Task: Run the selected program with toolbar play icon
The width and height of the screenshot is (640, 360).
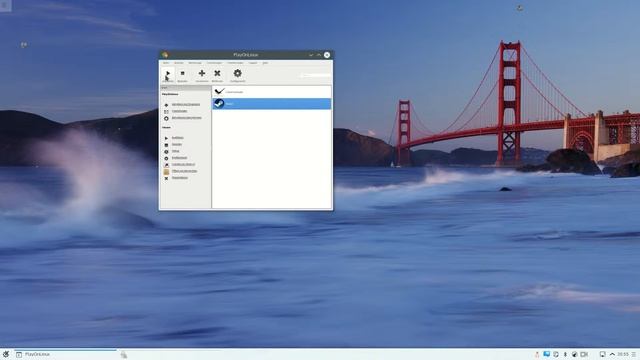Action: coord(168,75)
